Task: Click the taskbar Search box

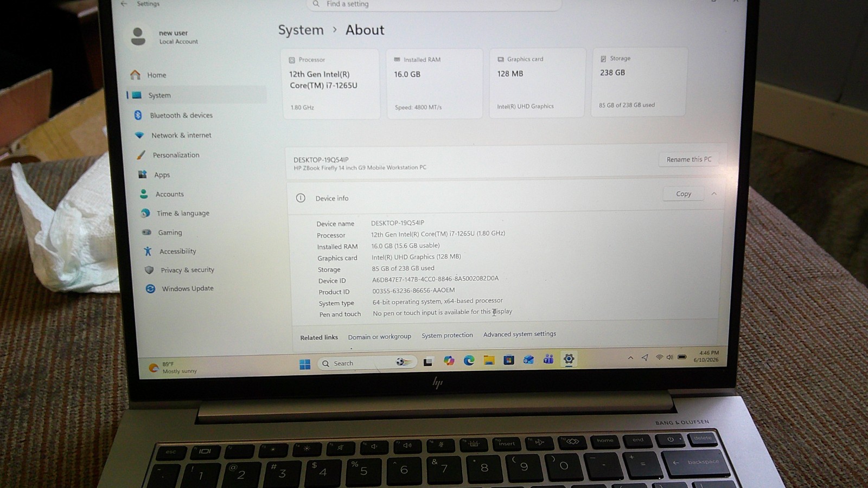Action: (x=367, y=363)
